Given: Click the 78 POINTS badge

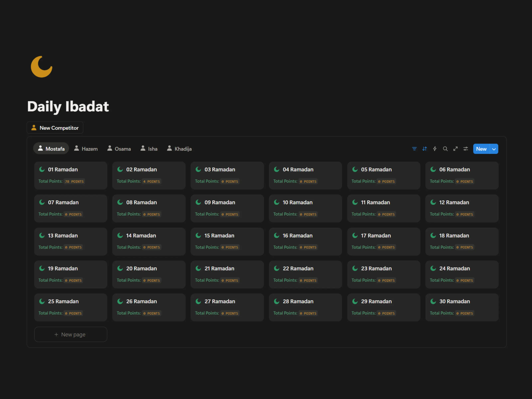Looking at the screenshot, I should tap(74, 182).
